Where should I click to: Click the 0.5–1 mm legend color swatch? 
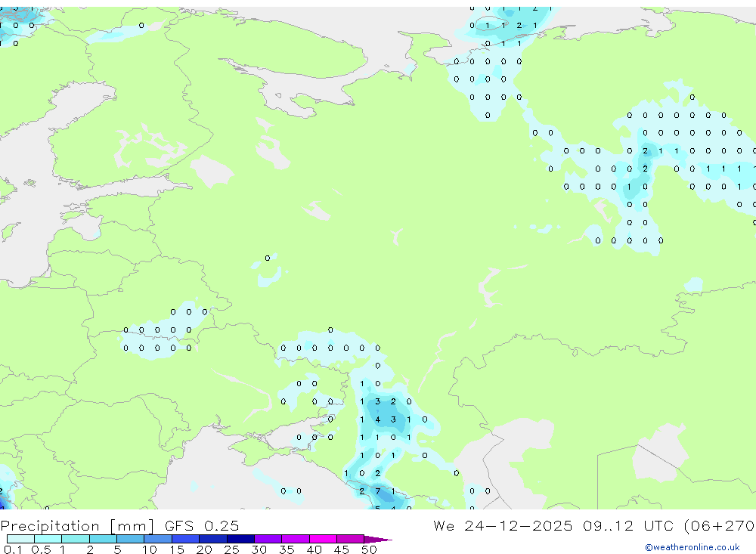pyautogui.click(x=48, y=539)
